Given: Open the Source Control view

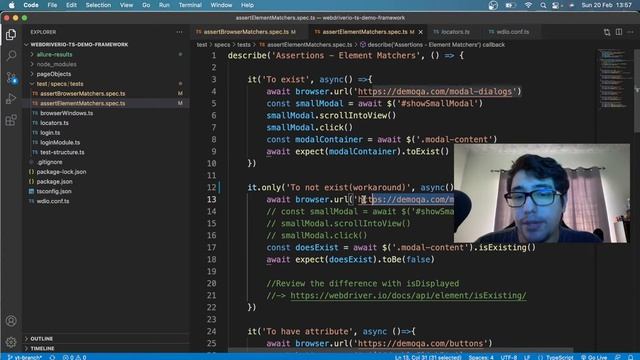Looking at the screenshot, I should point(11,78).
